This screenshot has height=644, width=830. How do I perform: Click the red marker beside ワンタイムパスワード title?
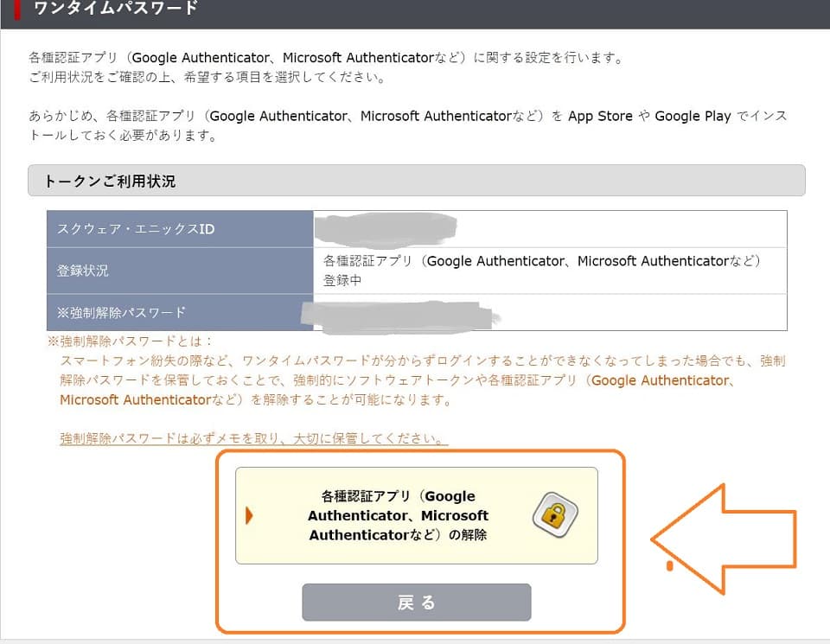click(17, 9)
